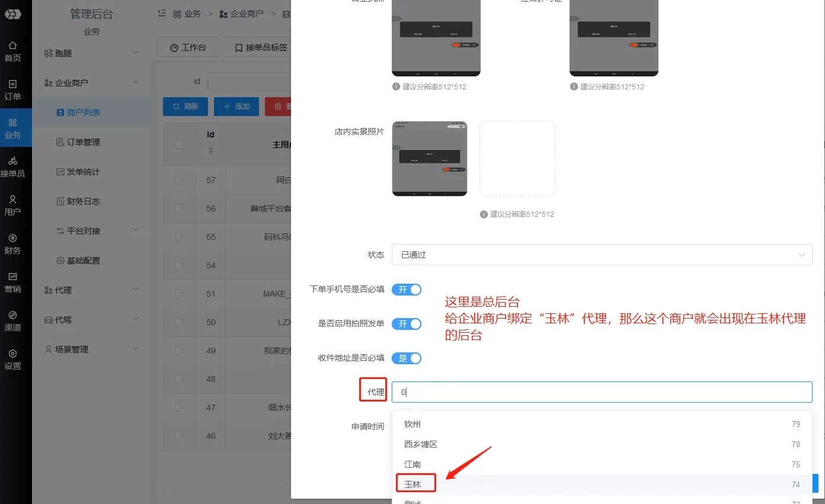Open the 设置 settings gear icon
The height and width of the screenshot is (504, 825).
point(12,354)
